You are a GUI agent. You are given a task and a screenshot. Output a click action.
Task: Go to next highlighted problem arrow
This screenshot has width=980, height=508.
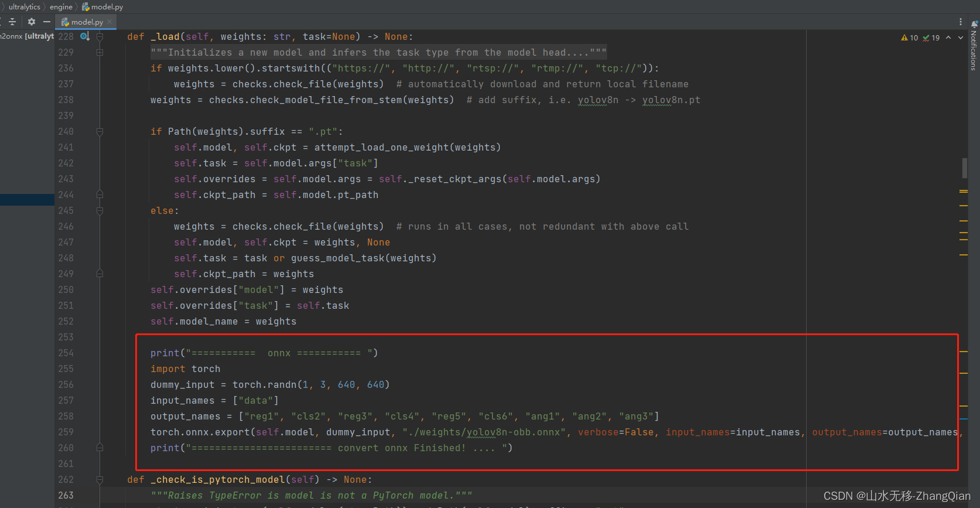point(961,37)
